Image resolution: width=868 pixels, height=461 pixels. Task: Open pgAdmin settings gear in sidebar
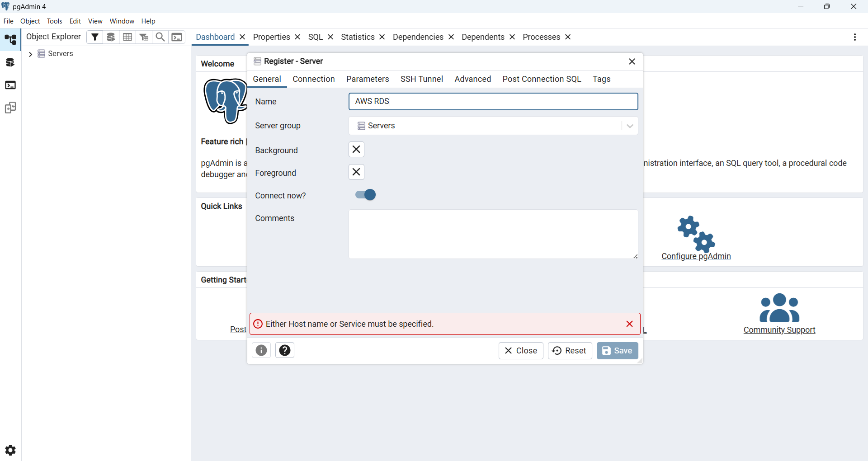10,450
